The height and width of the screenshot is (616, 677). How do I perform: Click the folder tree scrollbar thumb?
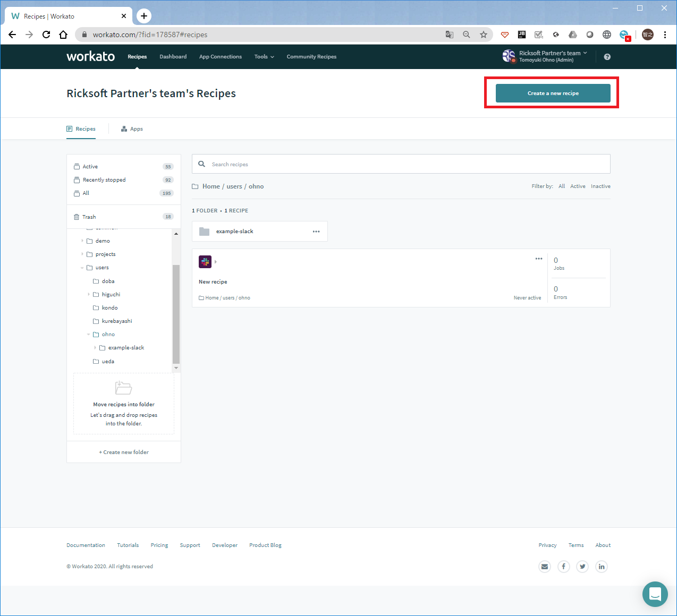pos(176,313)
